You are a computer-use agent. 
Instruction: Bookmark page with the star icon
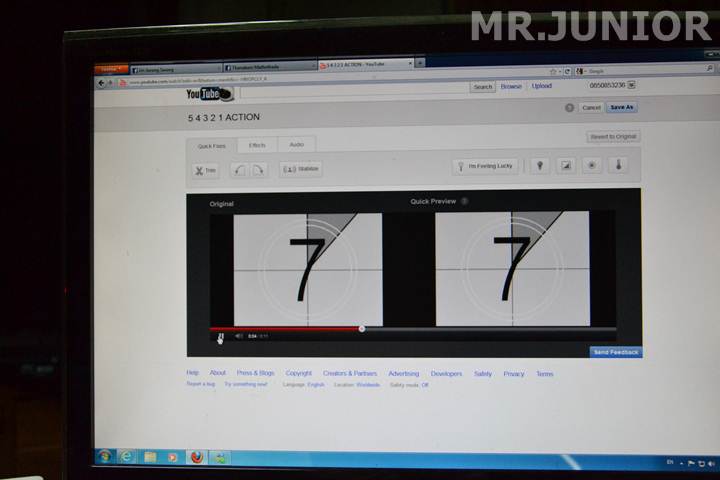tap(553, 72)
